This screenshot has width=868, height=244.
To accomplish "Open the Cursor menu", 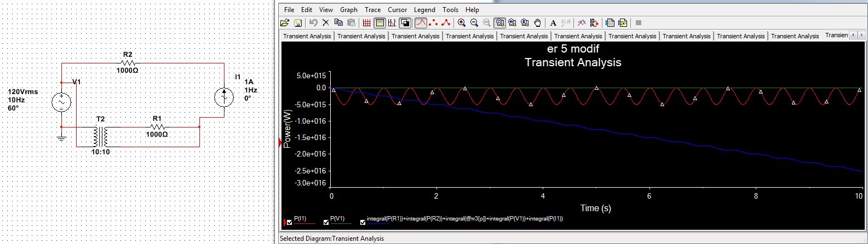I will pyautogui.click(x=397, y=9).
